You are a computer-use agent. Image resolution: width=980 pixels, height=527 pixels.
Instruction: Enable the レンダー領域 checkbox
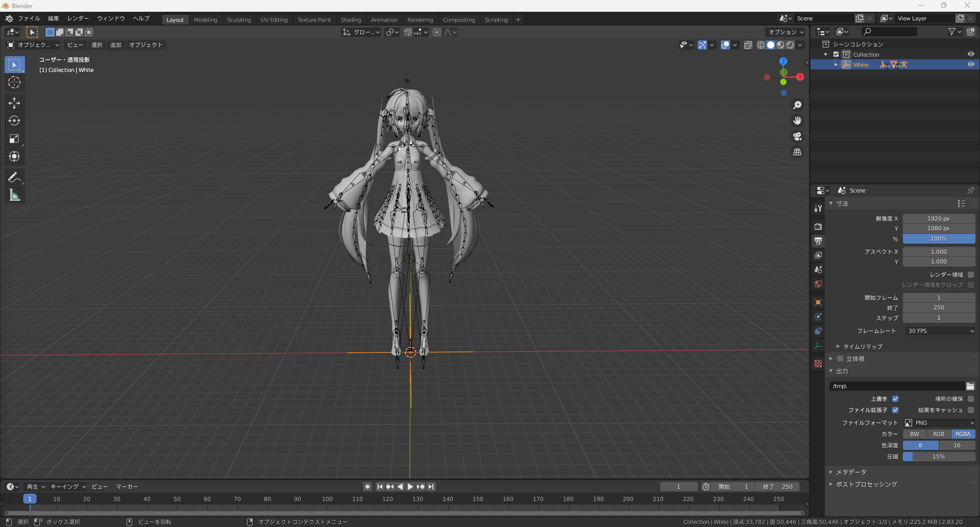(971, 275)
